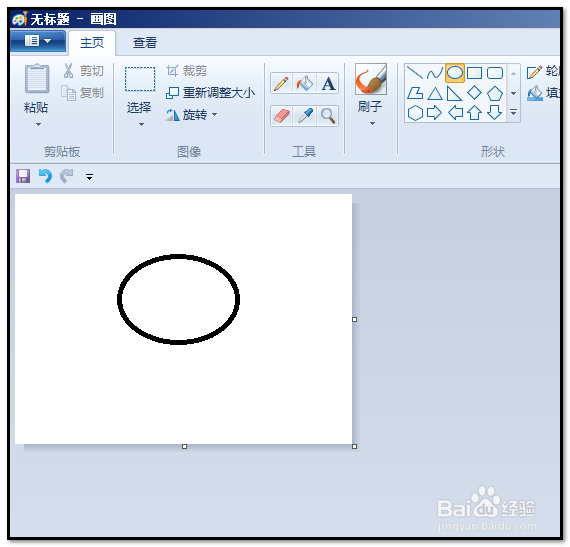Viewport: 570px width, 547px height.
Task: Choose the Rounded rectangle shape
Action: pos(495,73)
